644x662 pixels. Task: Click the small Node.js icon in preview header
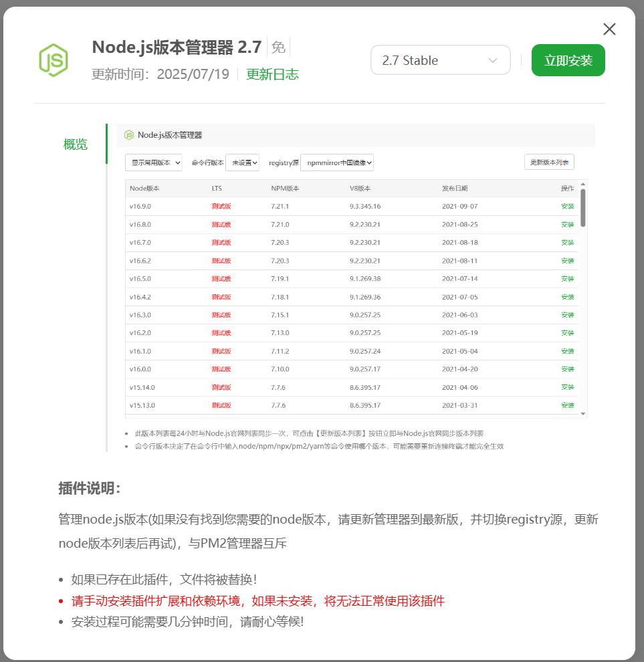129,134
